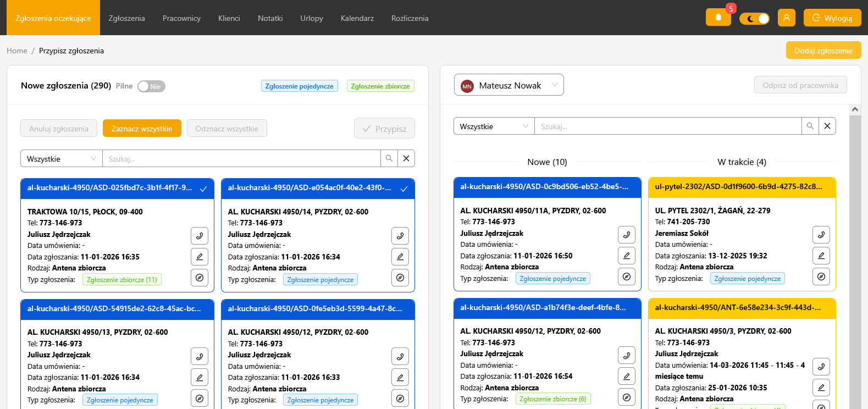The height and width of the screenshot is (409, 868).
Task: Open the Wszystkie filter dropdown in the employee panel
Action: tap(494, 126)
